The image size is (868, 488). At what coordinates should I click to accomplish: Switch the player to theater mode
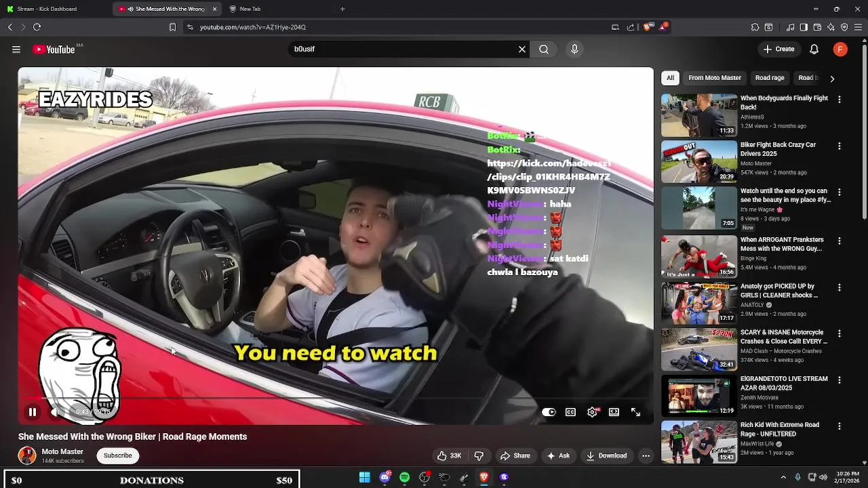(x=614, y=412)
